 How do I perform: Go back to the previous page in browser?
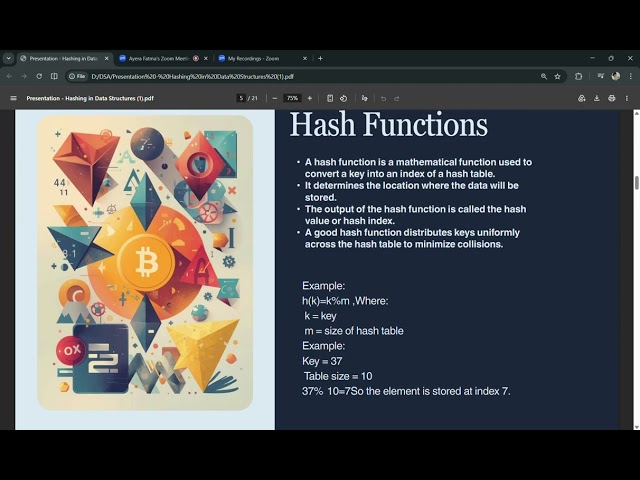tap(9, 76)
